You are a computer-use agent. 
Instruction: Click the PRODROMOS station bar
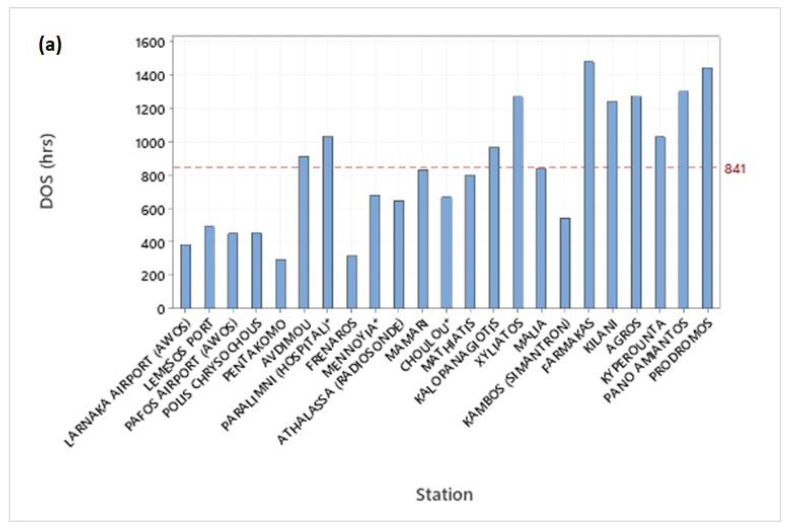point(707,188)
